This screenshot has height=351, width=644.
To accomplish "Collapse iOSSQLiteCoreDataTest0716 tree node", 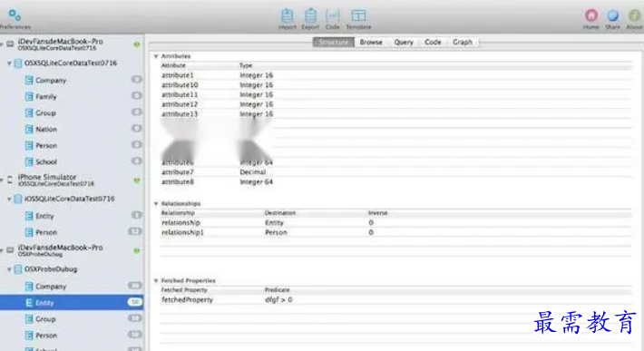I will (9, 200).
